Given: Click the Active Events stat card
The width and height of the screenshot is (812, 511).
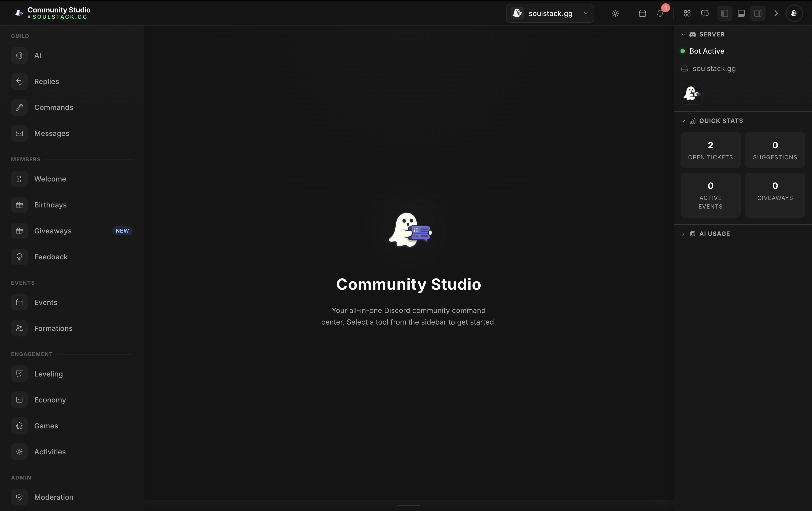Looking at the screenshot, I should (x=710, y=195).
